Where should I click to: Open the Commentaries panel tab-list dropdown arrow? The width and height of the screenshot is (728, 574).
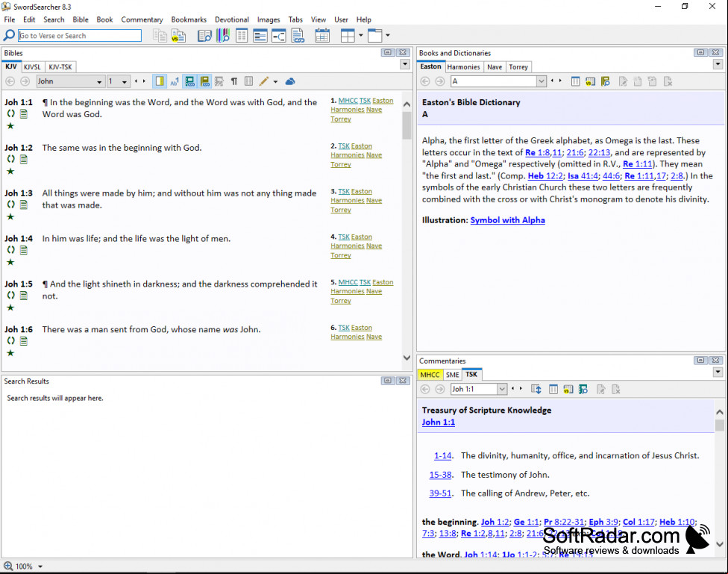tap(718, 372)
